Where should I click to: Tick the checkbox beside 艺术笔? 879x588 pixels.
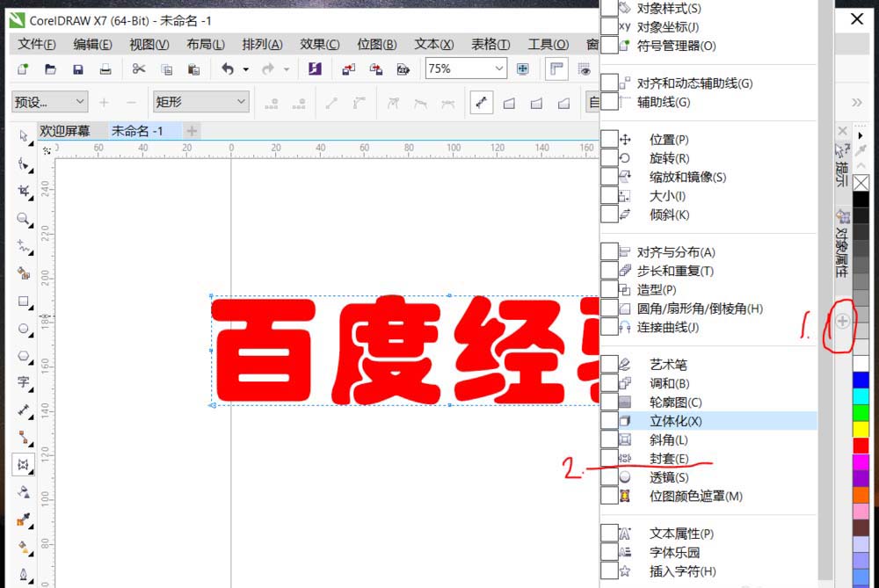pos(609,365)
